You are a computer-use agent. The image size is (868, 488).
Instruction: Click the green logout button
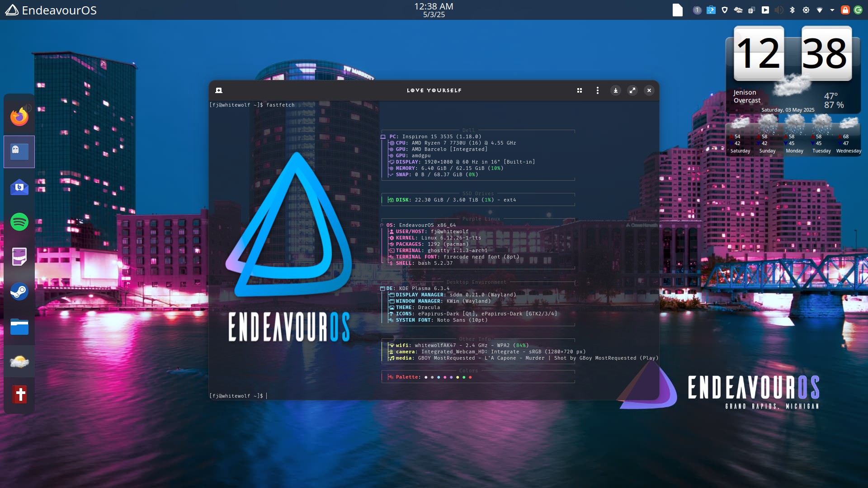click(858, 10)
